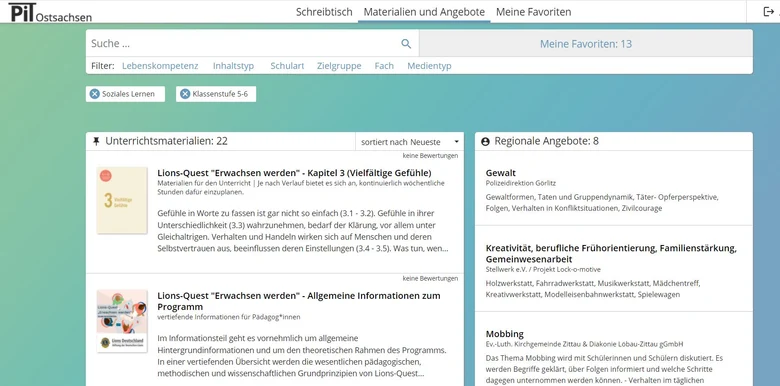Open the Medientyp filter
The image size is (780, 386).
click(x=429, y=66)
